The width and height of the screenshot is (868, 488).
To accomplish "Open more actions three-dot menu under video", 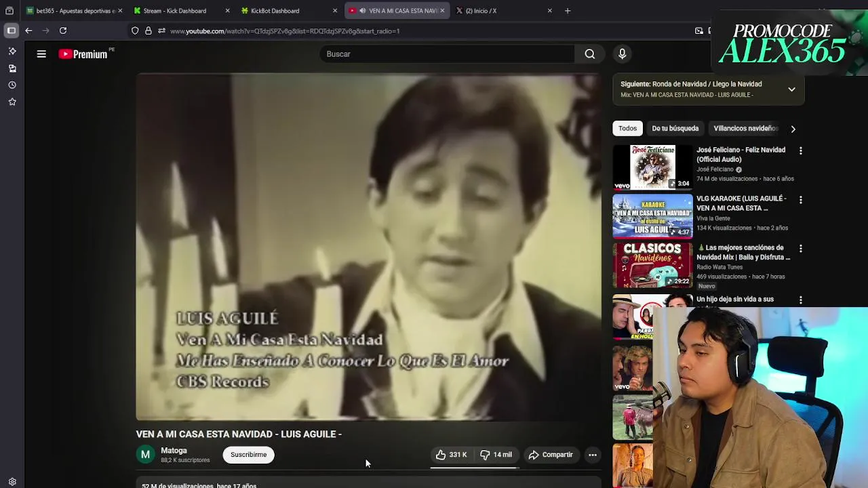I will [x=592, y=455].
